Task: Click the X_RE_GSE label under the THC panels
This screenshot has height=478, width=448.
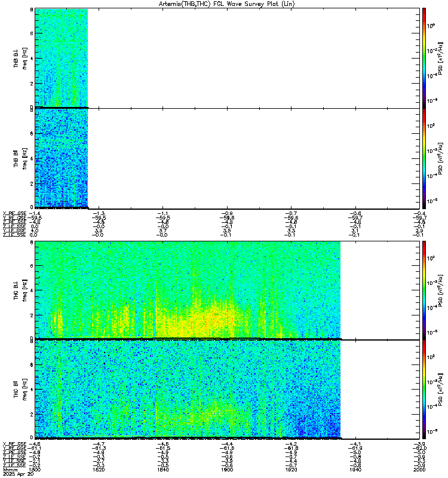Action: [x=14, y=444]
